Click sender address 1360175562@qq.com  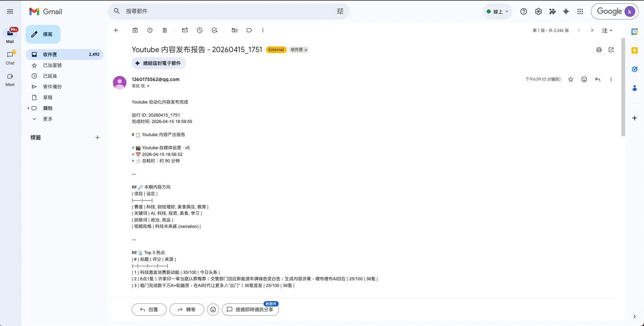(x=156, y=79)
